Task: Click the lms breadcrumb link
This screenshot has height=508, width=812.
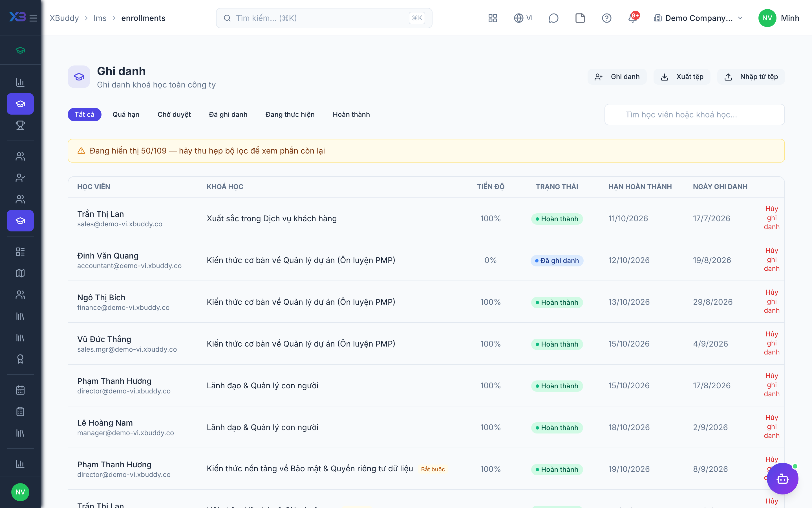Action: [100, 18]
